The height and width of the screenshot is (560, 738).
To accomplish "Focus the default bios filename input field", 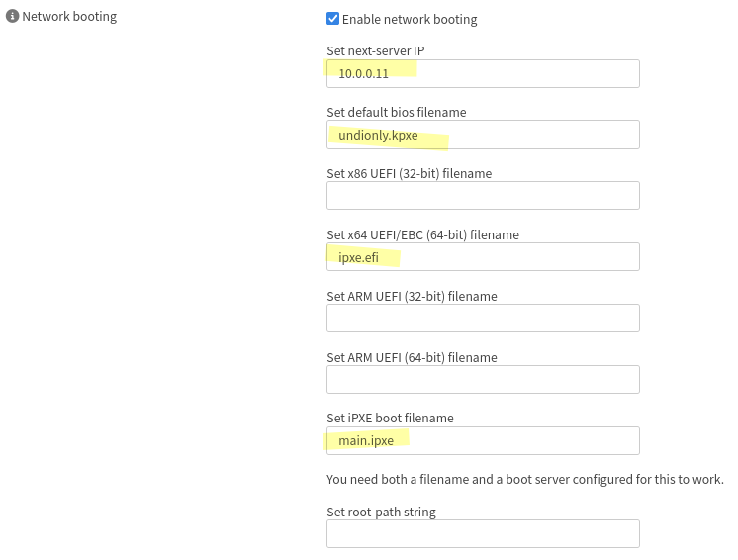I will tap(483, 136).
